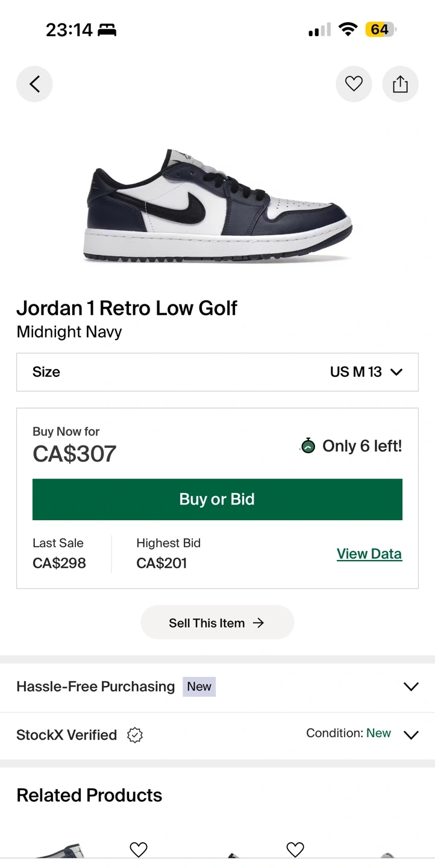Image resolution: width=435 pixels, height=868 pixels.
Task: Favorite the first related product
Action: [x=139, y=849]
